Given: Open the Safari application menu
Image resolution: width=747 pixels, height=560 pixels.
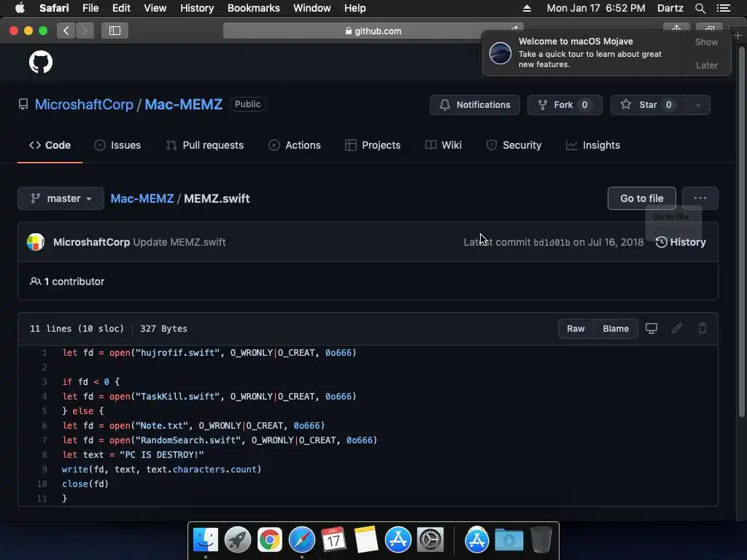Looking at the screenshot, I should point(54,8).
